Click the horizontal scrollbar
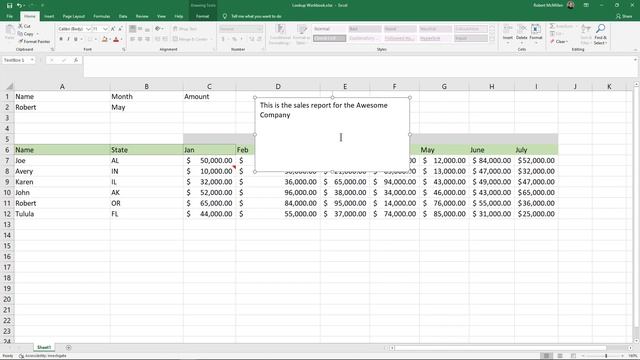 pyautogui.click(x=500, y=348)
